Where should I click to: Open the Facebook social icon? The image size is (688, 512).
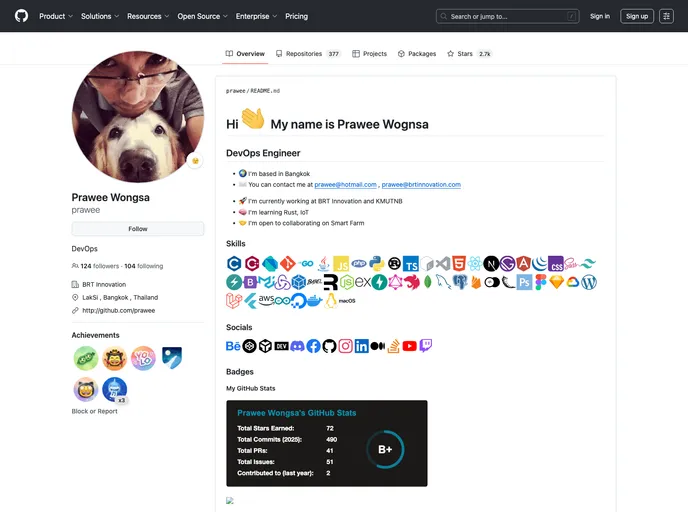313,346
